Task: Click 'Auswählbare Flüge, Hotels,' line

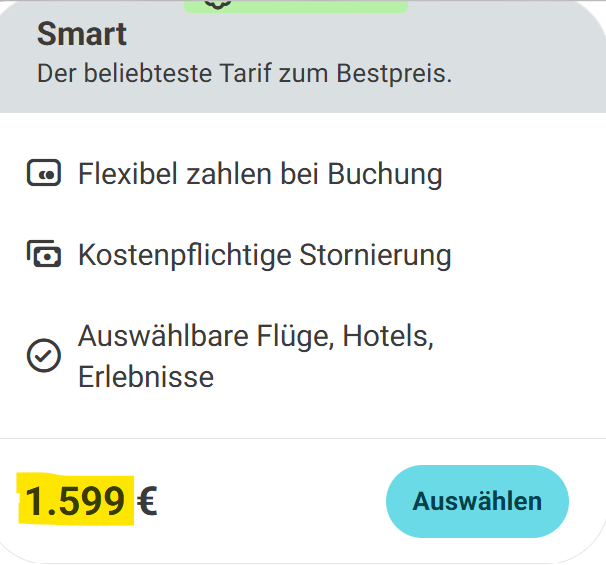Action: click(x=256, y=336)
